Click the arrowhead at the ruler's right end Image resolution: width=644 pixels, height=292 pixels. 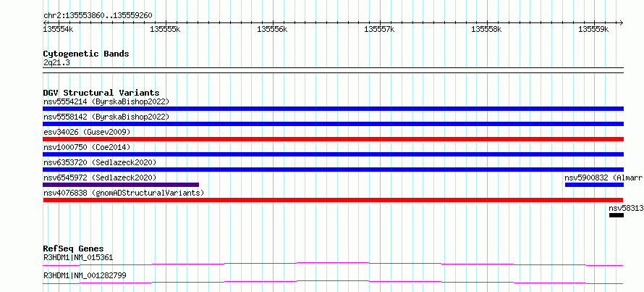tap(621, 22)
